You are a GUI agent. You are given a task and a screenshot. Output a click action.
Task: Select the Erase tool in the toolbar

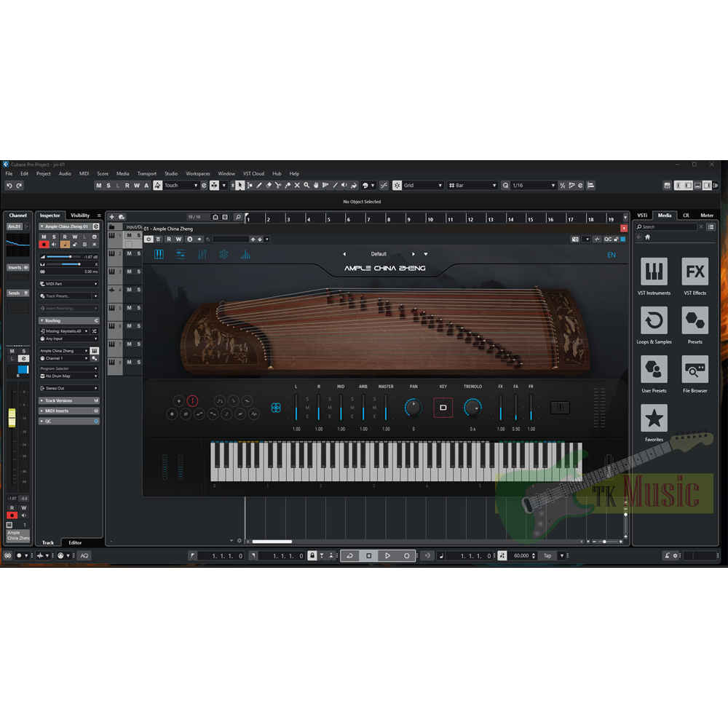point(269,185)
